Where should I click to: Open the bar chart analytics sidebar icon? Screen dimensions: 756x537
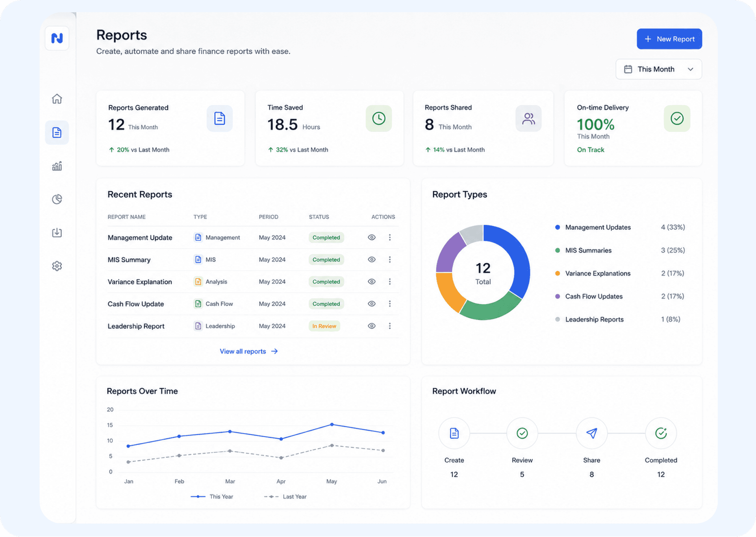point(57,166)
